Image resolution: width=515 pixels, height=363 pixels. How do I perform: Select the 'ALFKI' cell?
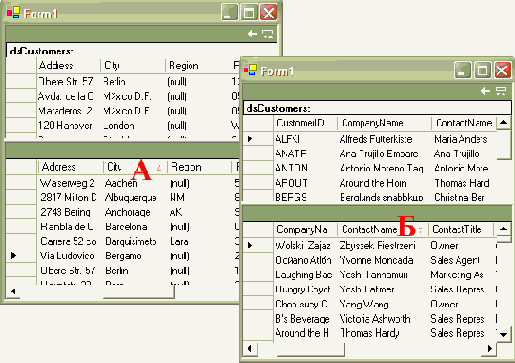coord(305,139)
